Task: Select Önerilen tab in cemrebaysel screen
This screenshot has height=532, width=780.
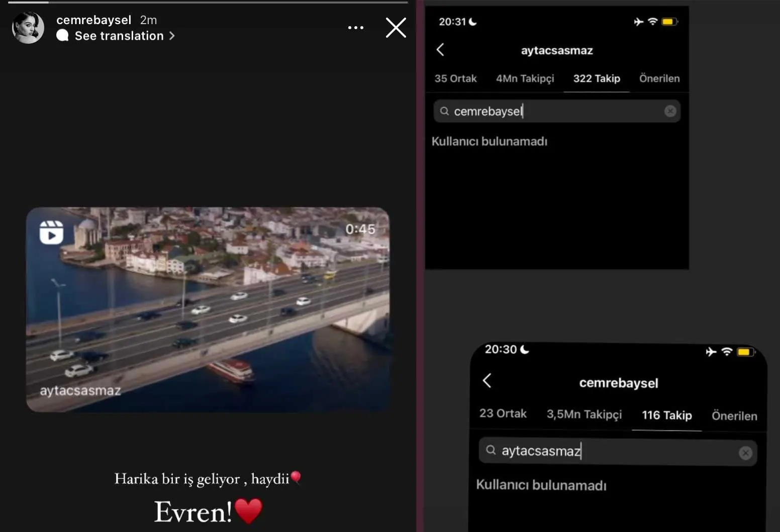Action: [x=734, y=416]
